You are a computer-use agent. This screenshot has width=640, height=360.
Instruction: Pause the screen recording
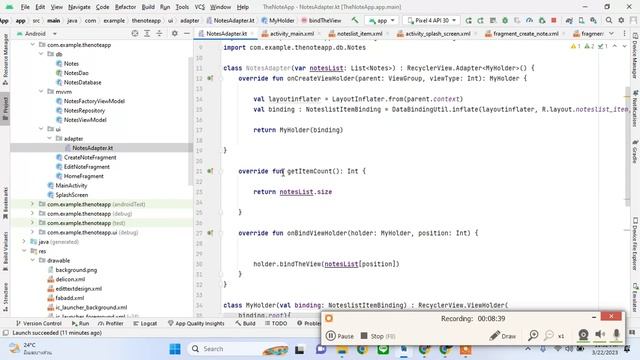point(340,336)
